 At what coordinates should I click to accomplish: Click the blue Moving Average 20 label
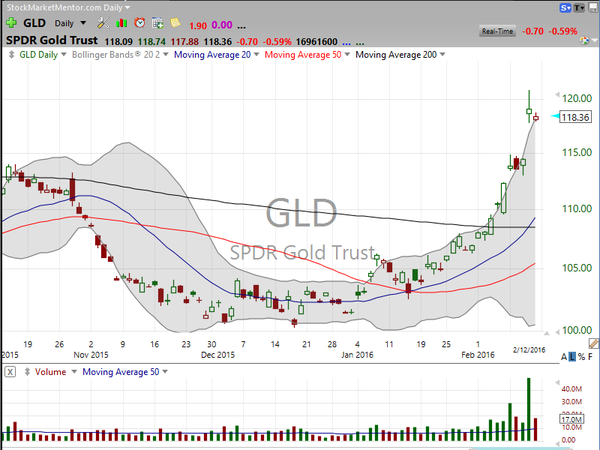click(212, 55)
